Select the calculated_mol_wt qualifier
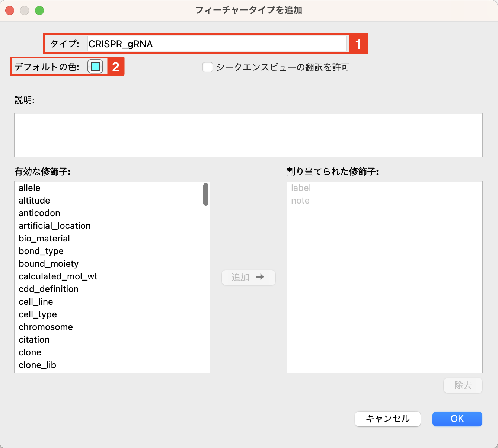The width and height of the screenshot is (498, 448). tap(58, 276)
